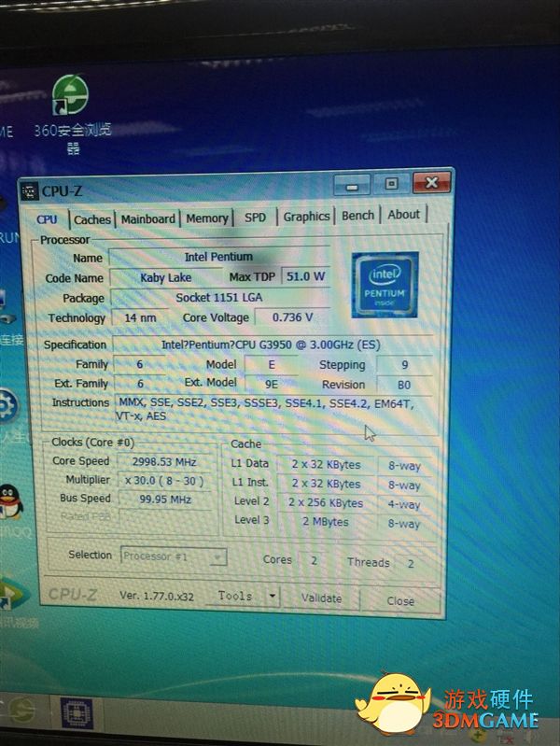
Task: Click the Technology value '14 nm'
Action: [x=140, y=317]
